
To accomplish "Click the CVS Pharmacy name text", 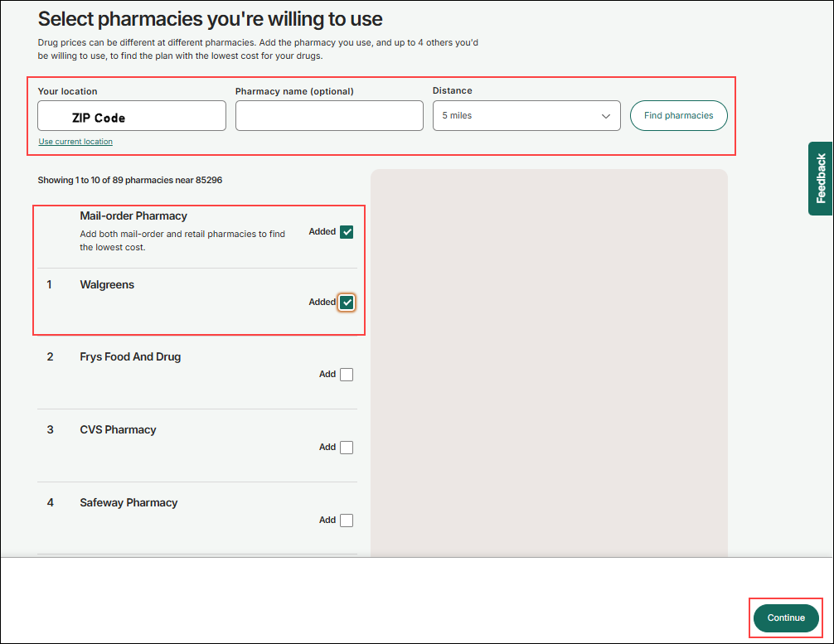I will (x=118, y=429).
